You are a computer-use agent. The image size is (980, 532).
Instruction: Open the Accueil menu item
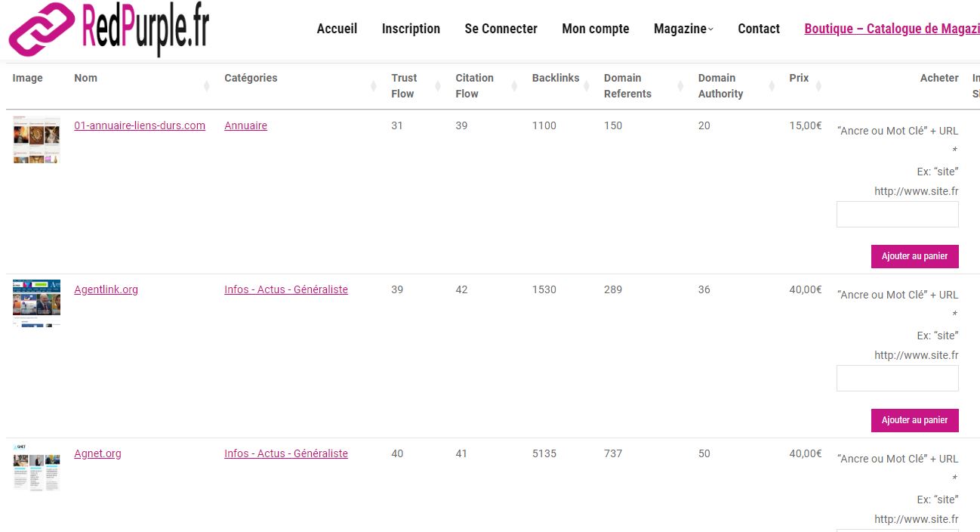pyautogui.click(x=337, y=29)
